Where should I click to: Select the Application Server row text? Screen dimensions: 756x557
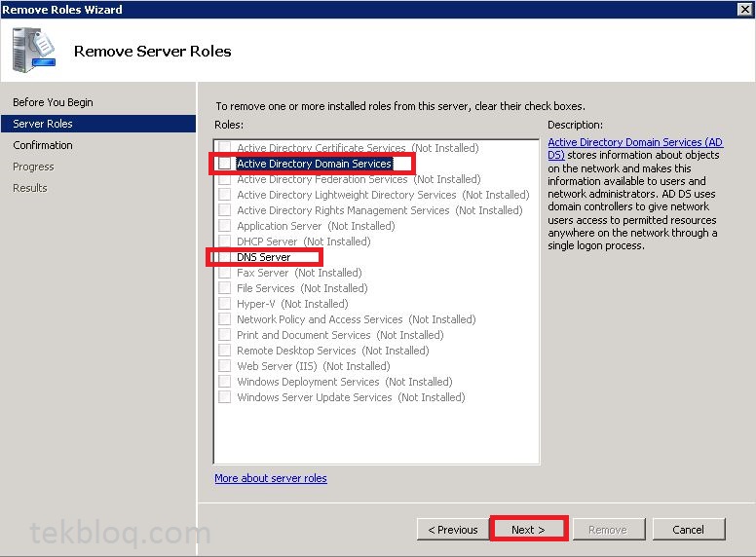point(316,226)
